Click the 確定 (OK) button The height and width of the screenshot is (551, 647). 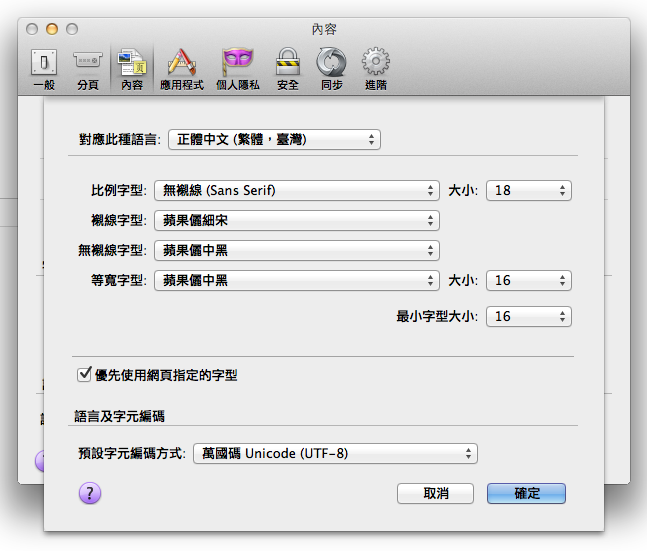tap(527, 494)
